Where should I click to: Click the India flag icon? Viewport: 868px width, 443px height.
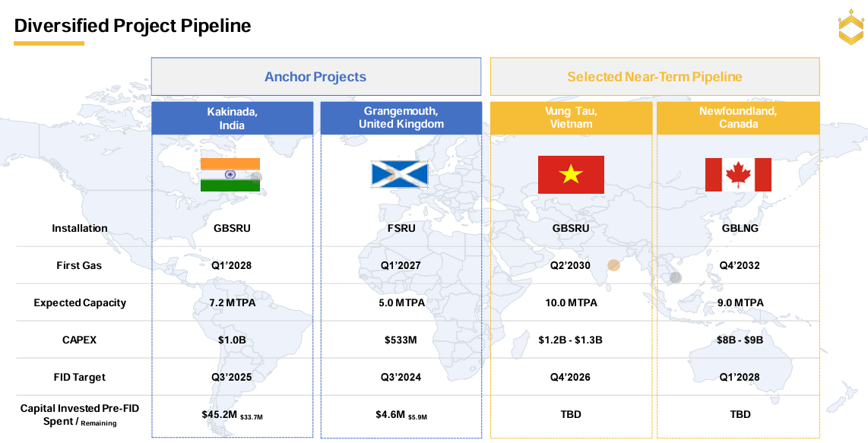tap(230, 175)
